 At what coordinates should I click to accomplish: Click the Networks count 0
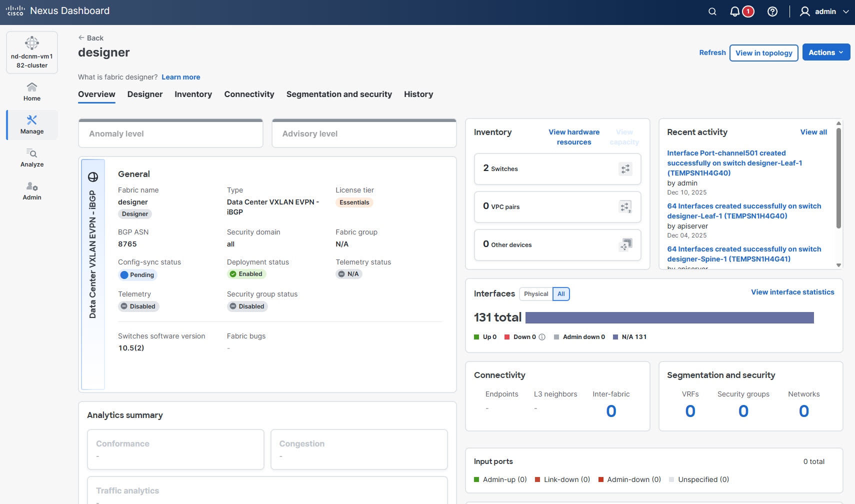[804, 411]
